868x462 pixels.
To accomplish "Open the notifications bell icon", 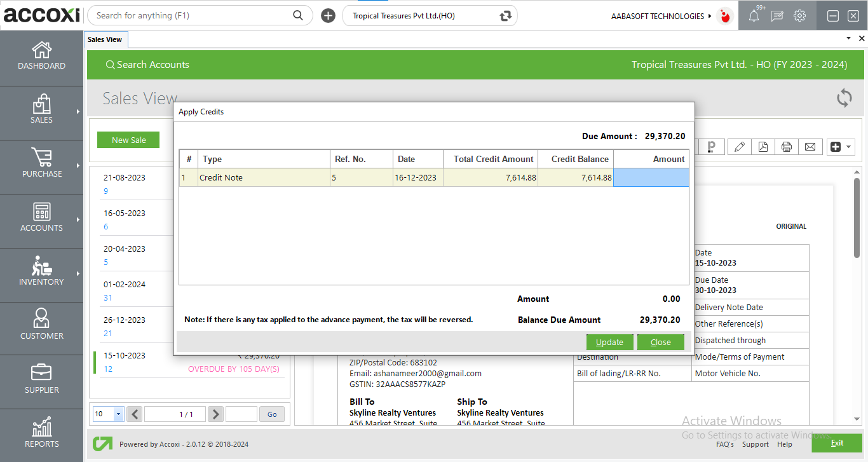I will 754,16.
